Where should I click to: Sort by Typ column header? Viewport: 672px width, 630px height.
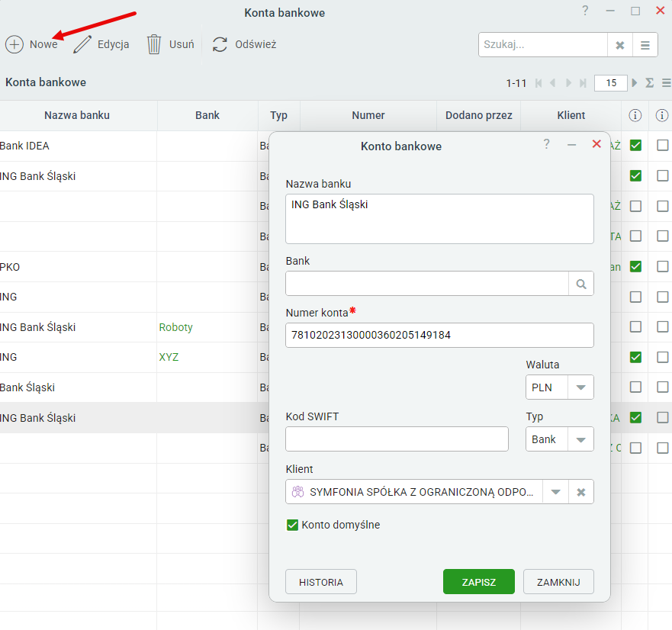click(x=278, y=115)
